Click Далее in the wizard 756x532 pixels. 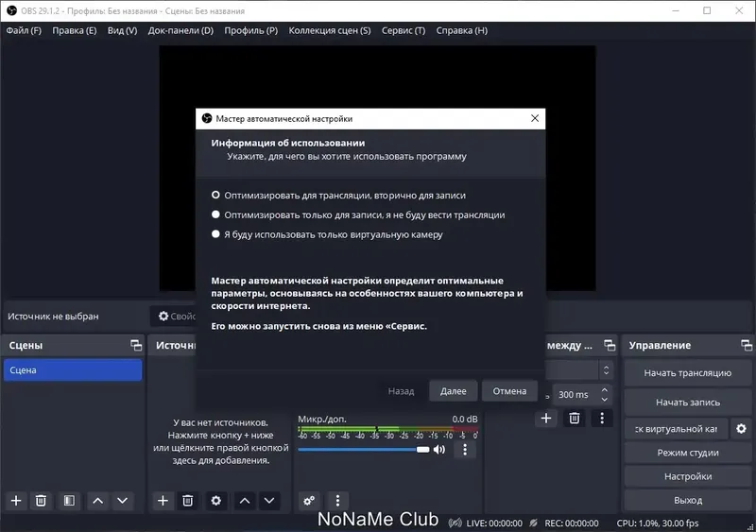[x=454, y=390]
